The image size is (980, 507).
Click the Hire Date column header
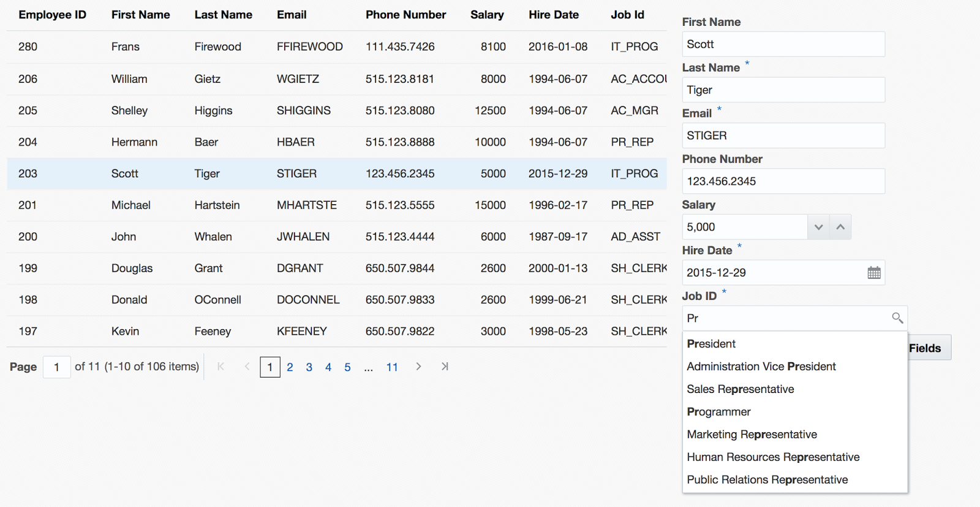pyautogui.click(x=553, y=15)
